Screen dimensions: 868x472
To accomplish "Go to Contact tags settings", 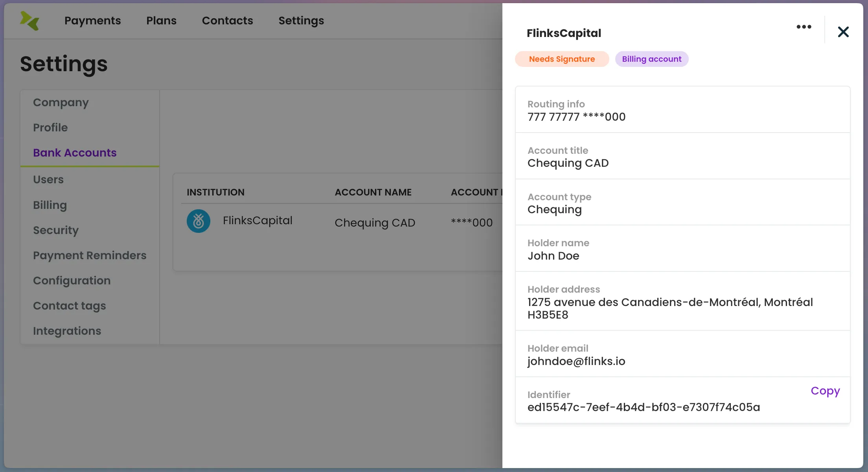I will (x=70, y=306).
